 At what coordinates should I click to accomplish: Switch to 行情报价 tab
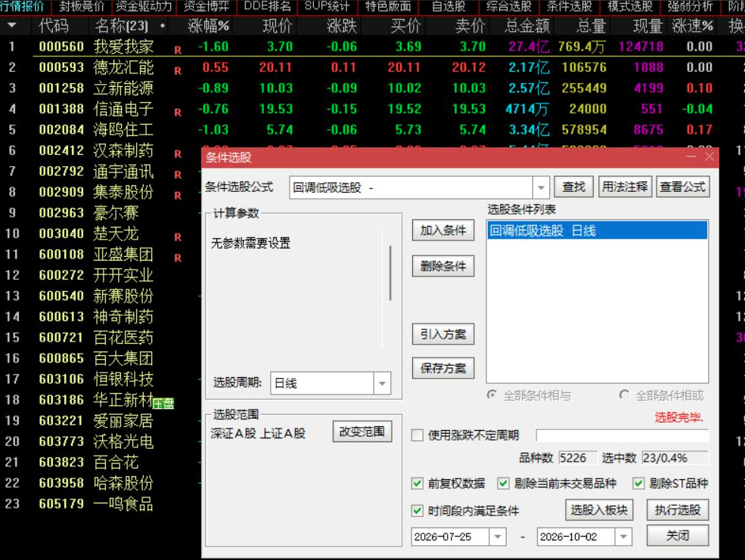click(x=22, y=7)
